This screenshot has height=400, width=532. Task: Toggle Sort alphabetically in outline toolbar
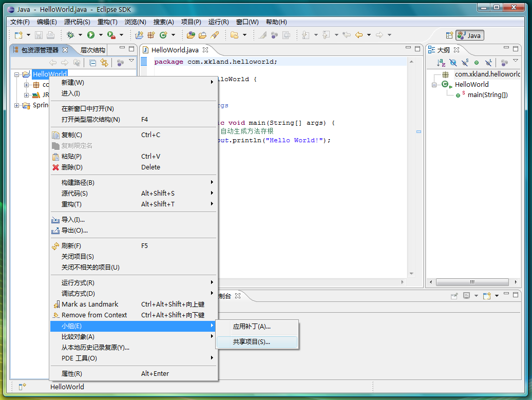[441, 63]
